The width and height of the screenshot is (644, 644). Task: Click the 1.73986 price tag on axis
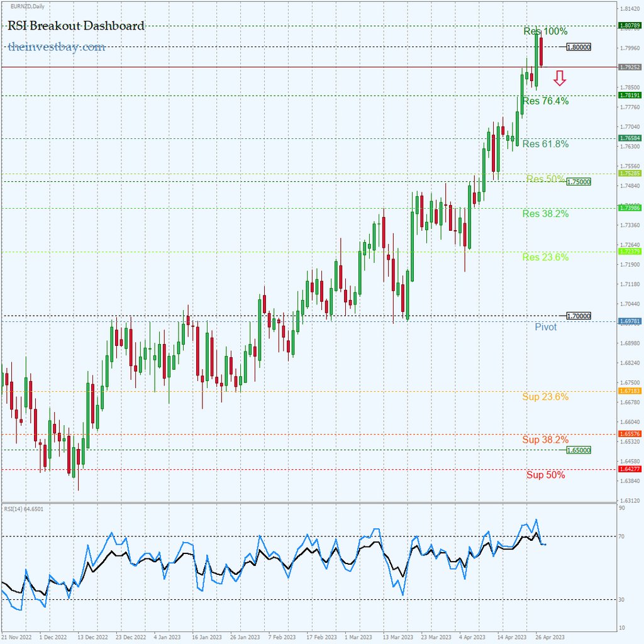pyautogui.click(x=630, y=208)
